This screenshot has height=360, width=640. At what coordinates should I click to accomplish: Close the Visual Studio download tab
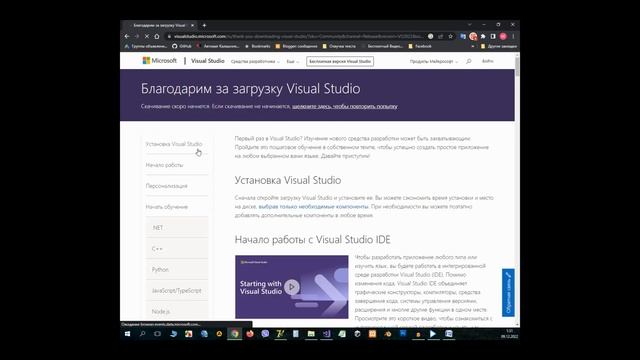tap(192, 25)
